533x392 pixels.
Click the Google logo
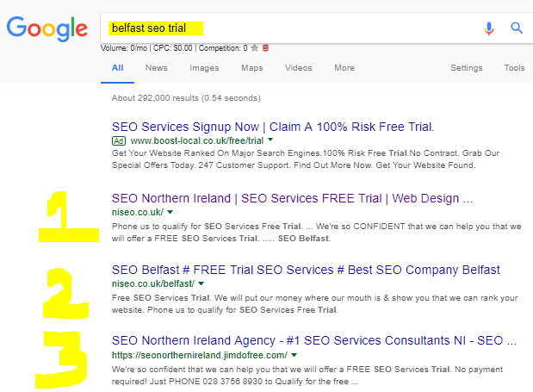(x=46, y=28)
